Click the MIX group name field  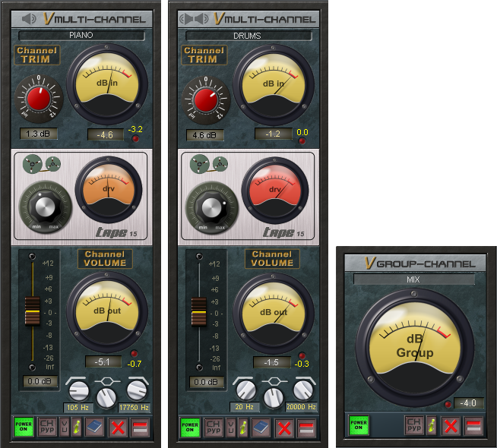click(x=414, y=279)
